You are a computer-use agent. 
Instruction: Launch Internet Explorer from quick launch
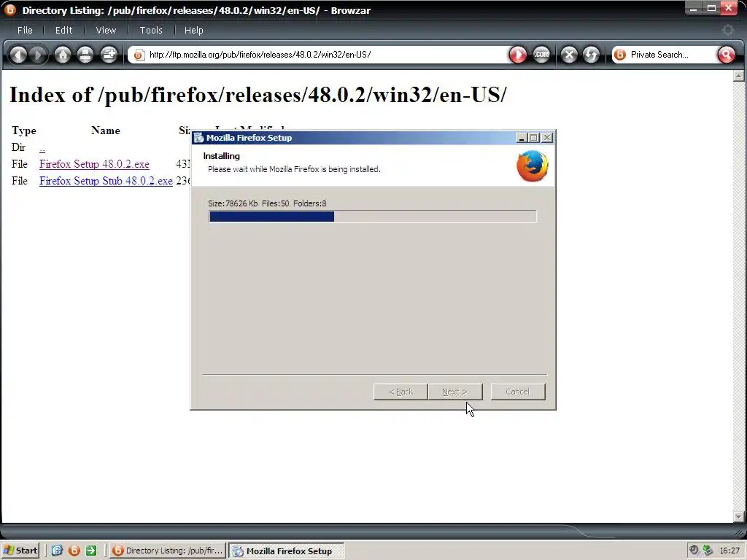(57, 551)
